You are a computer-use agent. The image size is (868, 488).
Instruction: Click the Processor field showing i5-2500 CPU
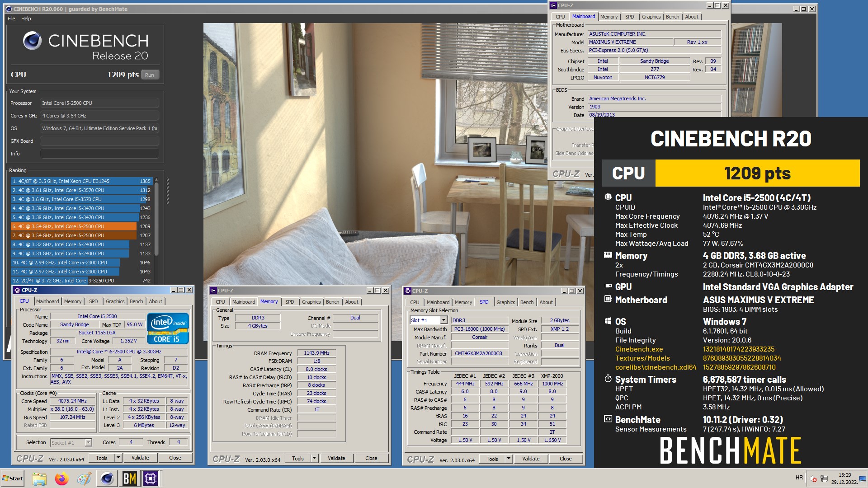tap(99, 103)
